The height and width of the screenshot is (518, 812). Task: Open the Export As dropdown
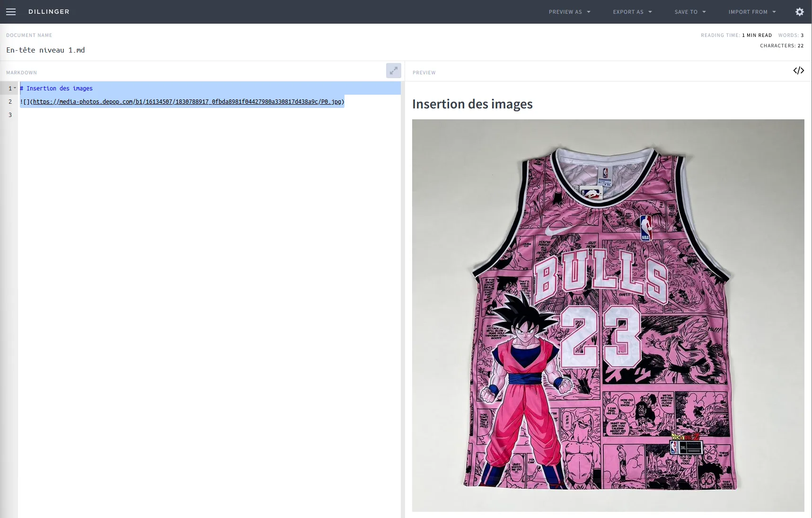[632, 12]
